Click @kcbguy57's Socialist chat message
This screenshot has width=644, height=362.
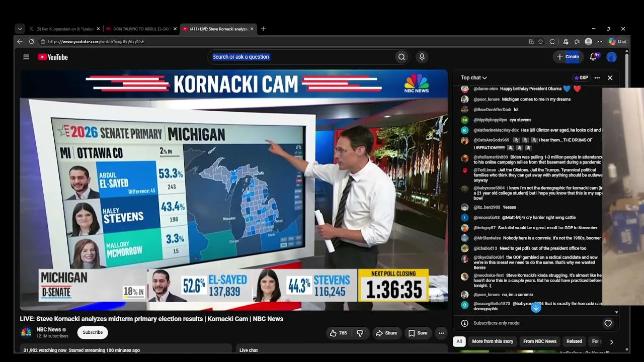pos(548,228)
